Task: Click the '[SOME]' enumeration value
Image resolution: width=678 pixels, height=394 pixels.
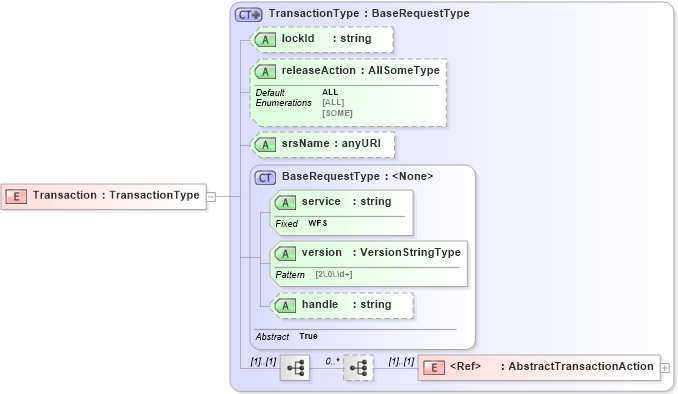Action: pos(337,113)
